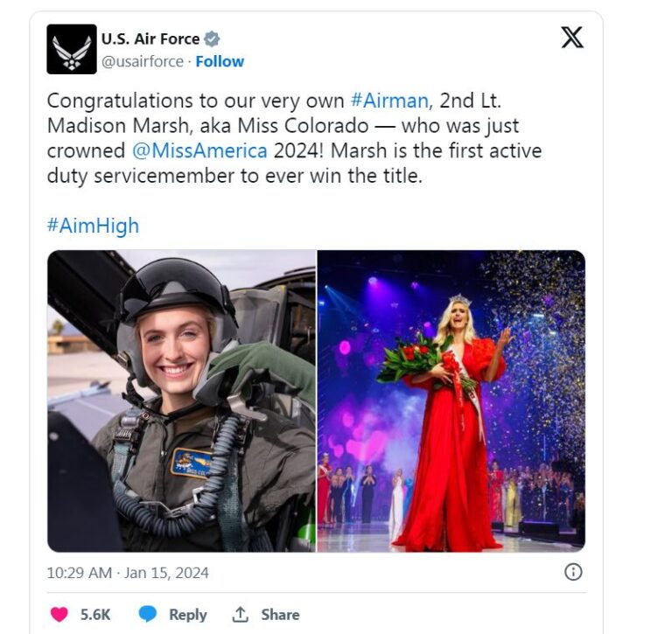The image size is (672, 634).
Task: Click the Share text label
Action: [x=280, y=615]
